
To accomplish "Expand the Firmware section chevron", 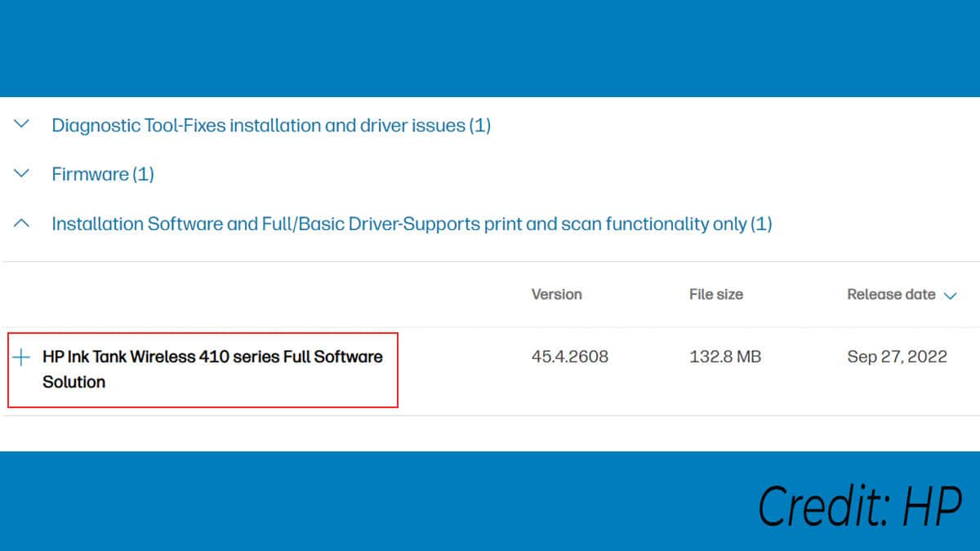I will pos(22,174).
